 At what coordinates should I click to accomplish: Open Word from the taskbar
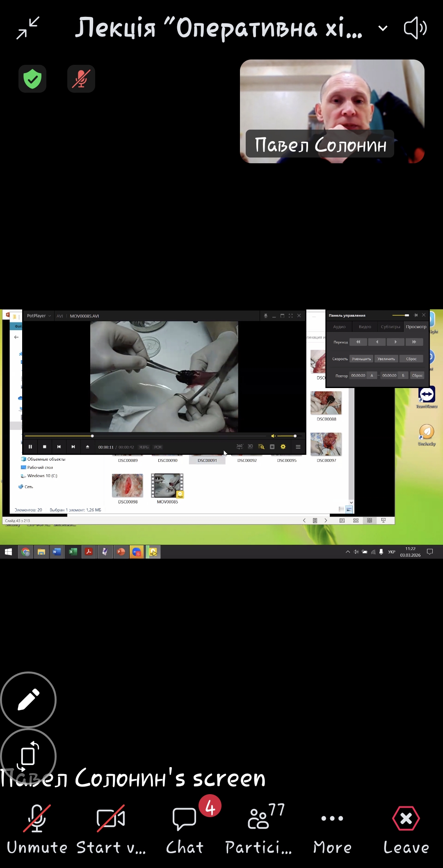point(57,552)
